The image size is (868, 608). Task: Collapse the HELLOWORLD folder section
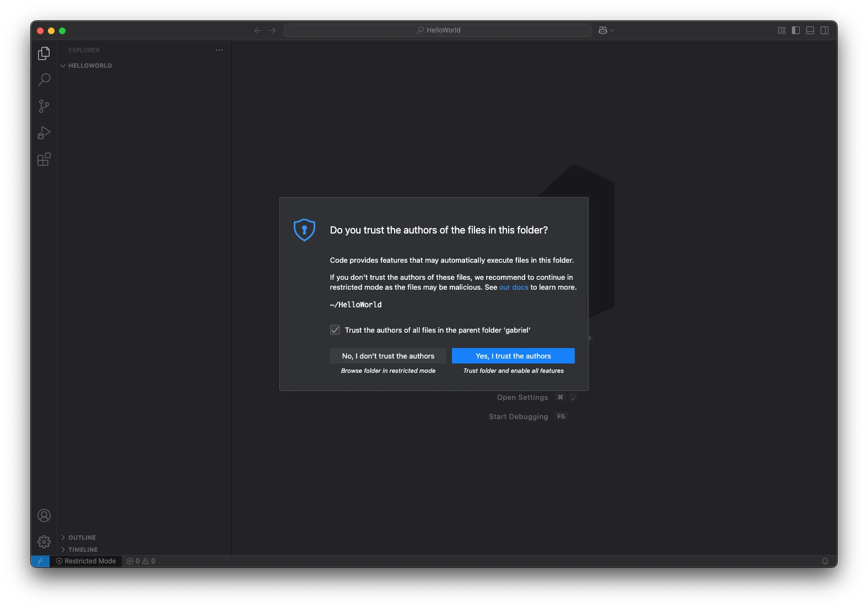(89, 66)
